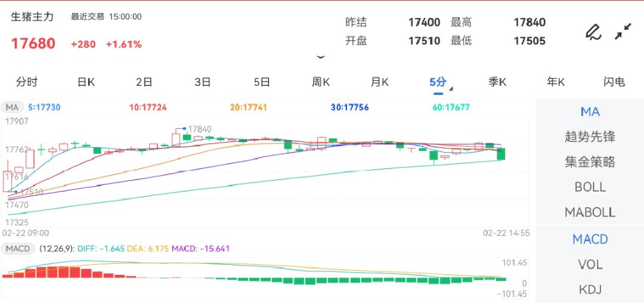Click the (12,26,9) MACD parameters
The height and width of the screenshot is (303, 644).
[x=57, y=248]
